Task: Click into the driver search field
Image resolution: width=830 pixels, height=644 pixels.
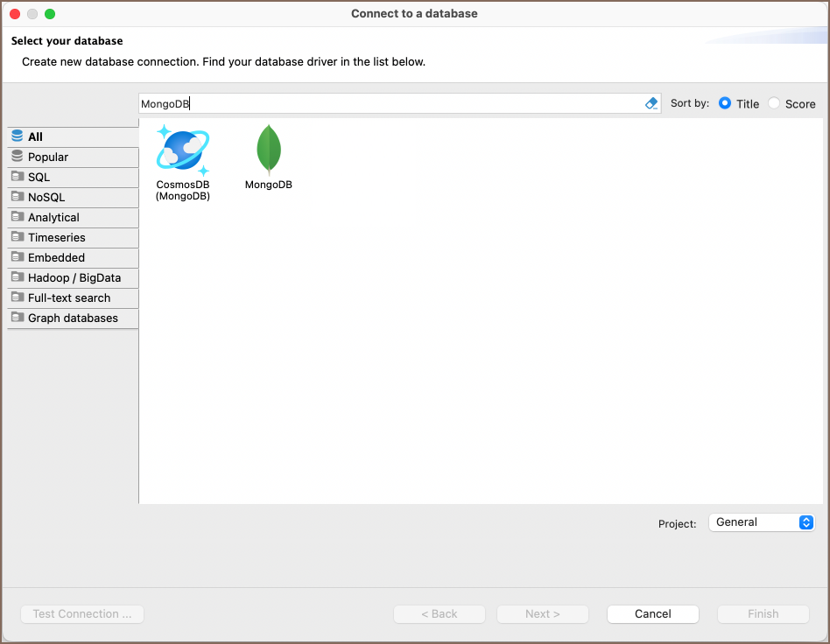Action: 390,103
